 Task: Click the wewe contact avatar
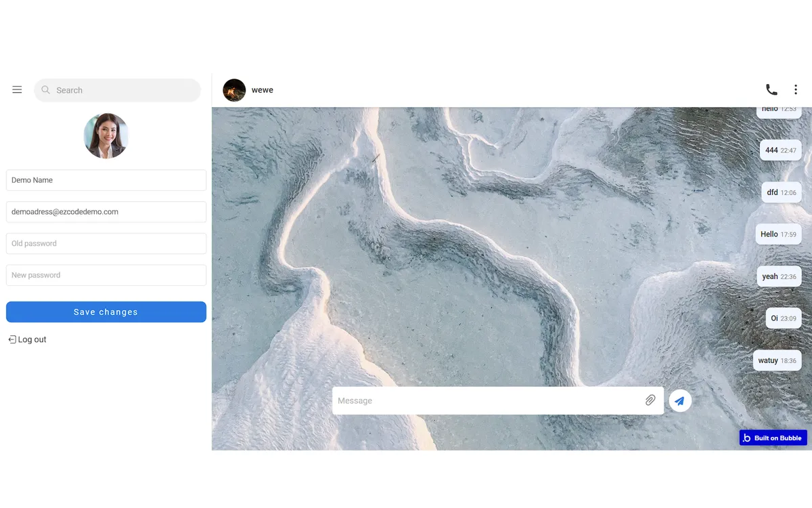click(x=234, y=90)
